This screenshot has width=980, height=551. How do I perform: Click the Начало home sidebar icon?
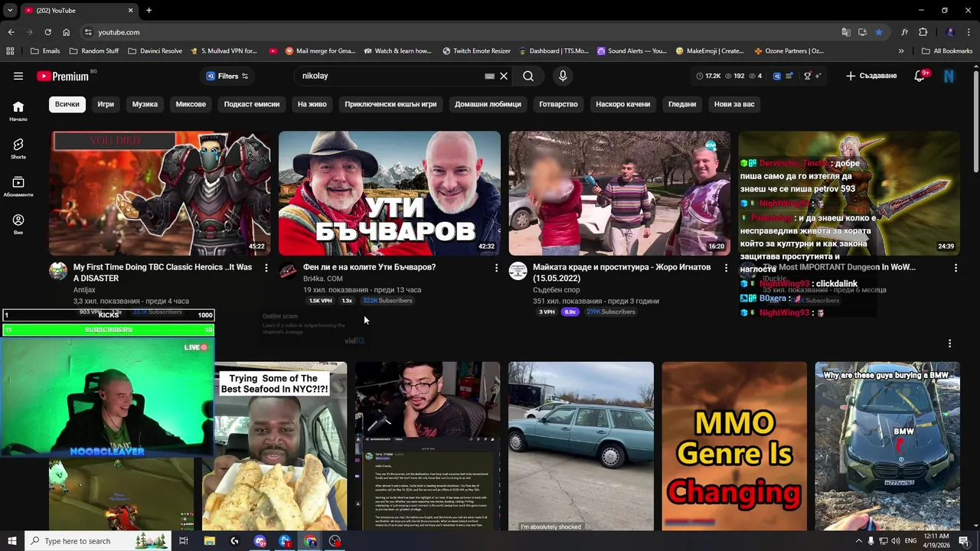pos(18,111)
